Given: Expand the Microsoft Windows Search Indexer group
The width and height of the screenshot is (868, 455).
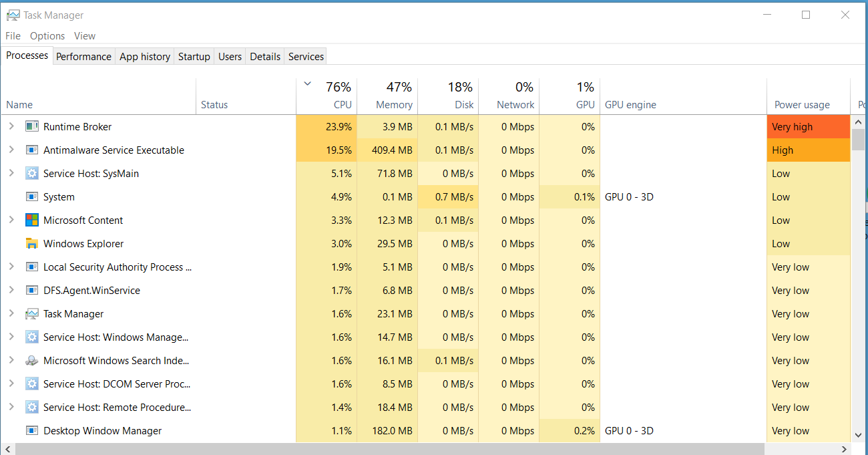Looking at the screenshot, I should pos(11,360).
